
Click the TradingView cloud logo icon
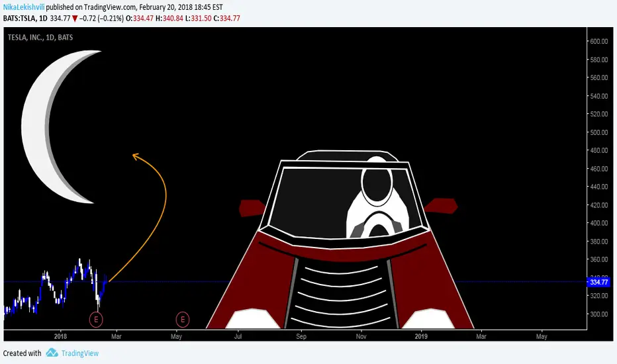52,353
